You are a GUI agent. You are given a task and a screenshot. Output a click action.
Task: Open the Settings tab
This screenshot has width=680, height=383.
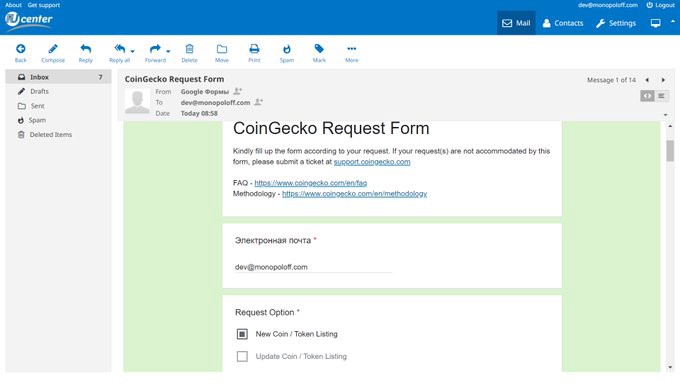pyautogui.click(x=616, y=23)
